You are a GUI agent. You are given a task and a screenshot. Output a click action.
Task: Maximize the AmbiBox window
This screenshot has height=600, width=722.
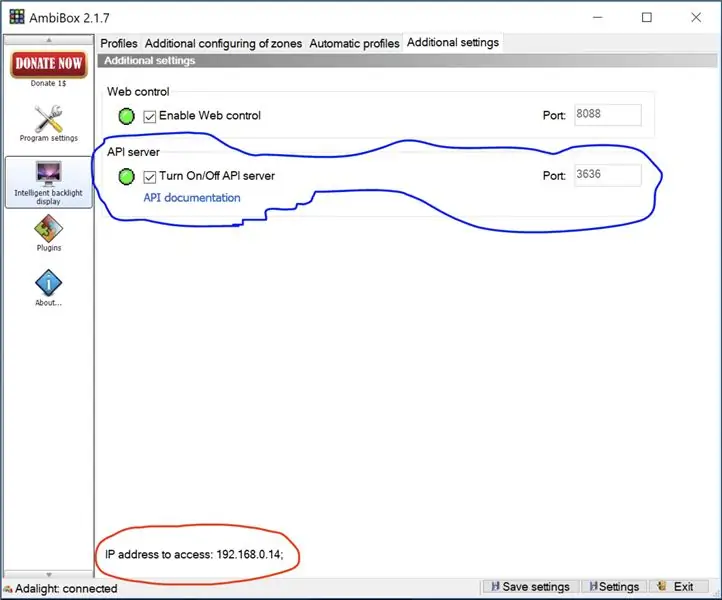click(647, 17)
